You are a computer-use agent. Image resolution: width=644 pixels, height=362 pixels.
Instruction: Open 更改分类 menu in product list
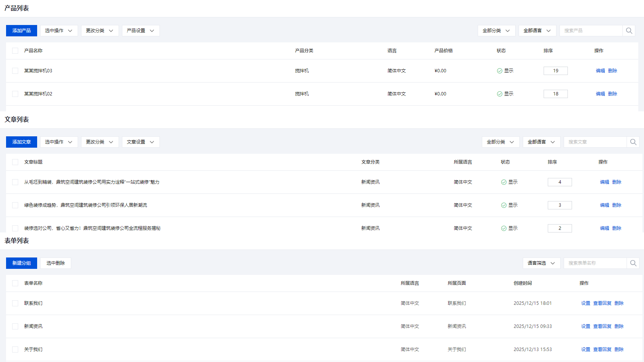click(100, 31)
